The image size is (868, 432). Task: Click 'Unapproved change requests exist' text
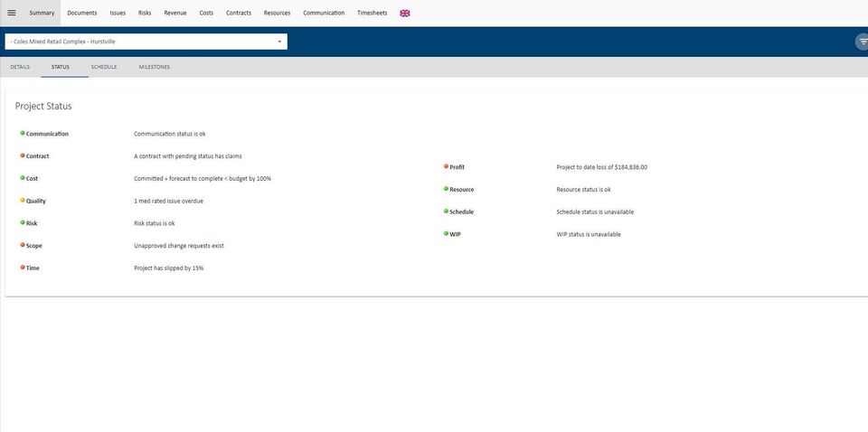pyautogui.click(x=179, y=246)
